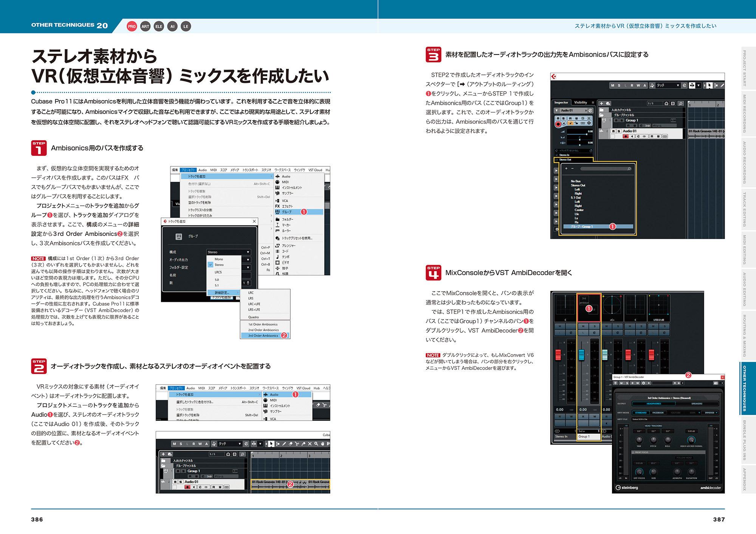Open タッチ automation mode dropdown in Step 3 toolbar

pos(668,85)
